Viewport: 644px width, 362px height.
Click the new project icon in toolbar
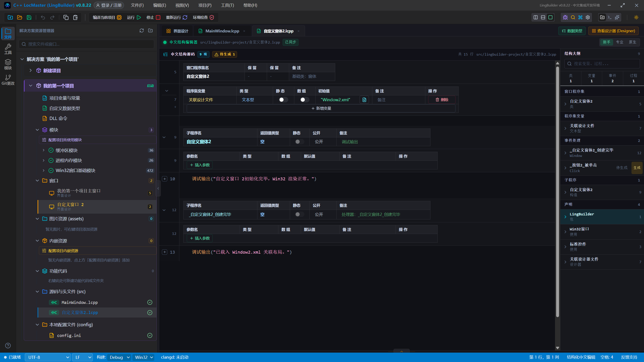pos(10,17)
